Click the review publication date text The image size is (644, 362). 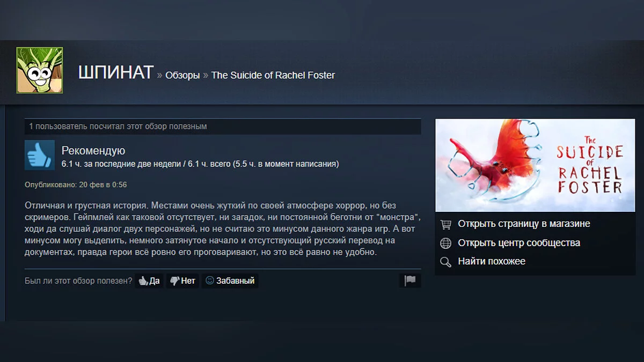tap(76, 185)
